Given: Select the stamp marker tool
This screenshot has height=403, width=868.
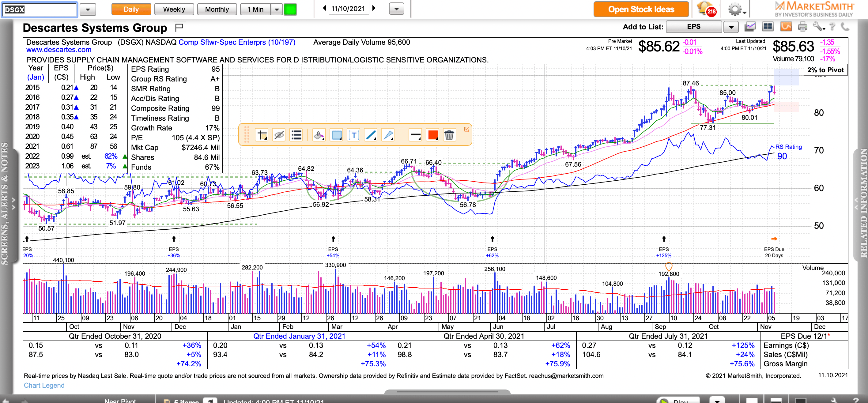Looking at the screenshot, I should point(319,135).
